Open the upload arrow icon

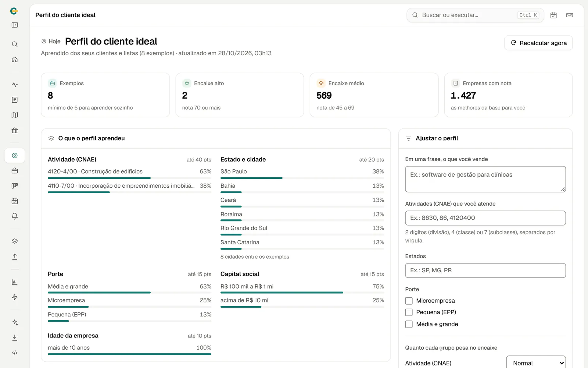[x=15, y=256]
